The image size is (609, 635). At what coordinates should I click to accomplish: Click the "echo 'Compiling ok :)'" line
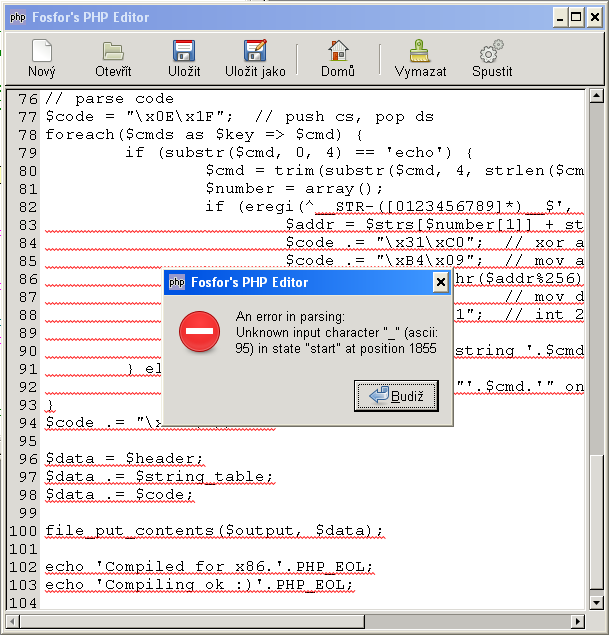pos(199,584)
